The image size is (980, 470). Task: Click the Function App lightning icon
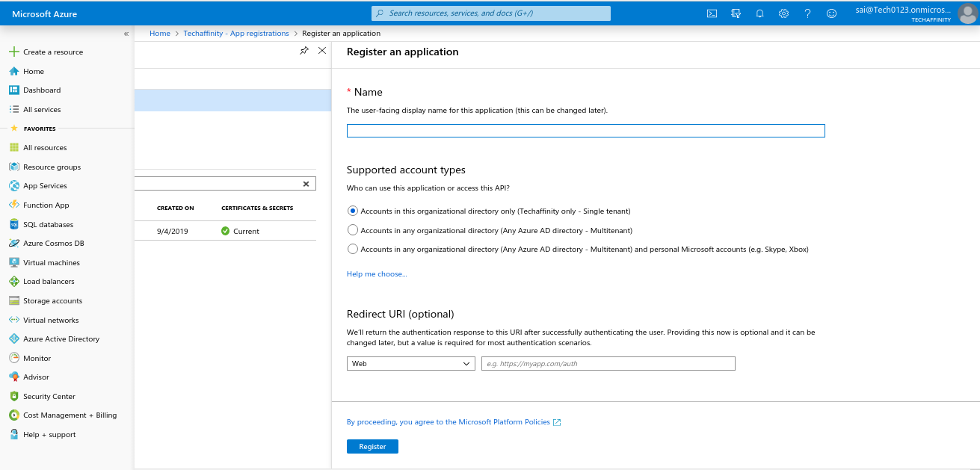click(x=13, y=205)
